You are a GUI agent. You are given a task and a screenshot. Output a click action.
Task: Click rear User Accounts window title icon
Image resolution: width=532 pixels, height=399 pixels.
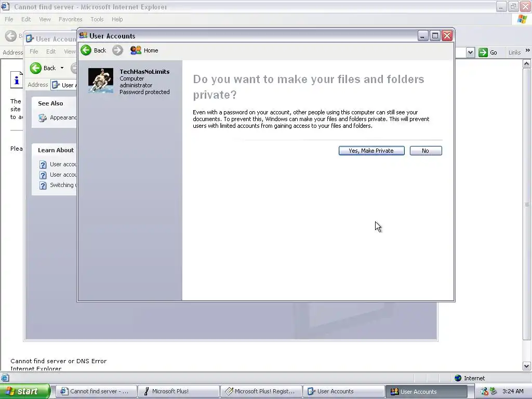coord(30,38)
